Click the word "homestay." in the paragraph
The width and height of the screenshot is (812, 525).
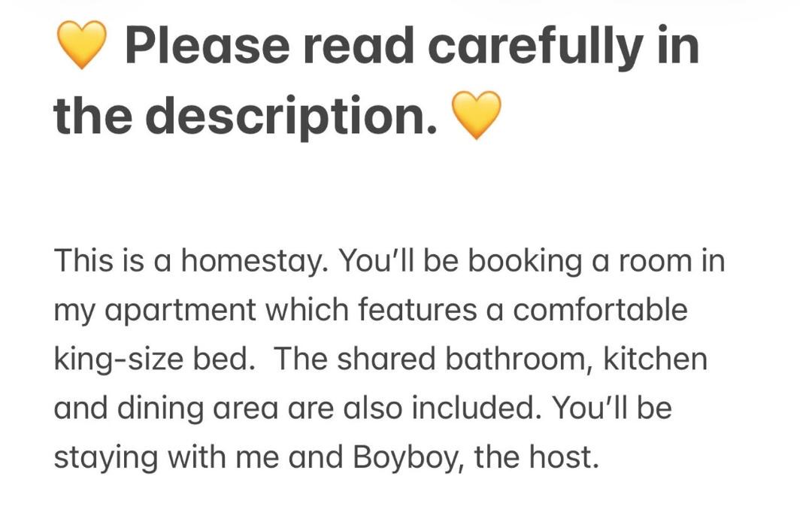[x=254, y=261]
